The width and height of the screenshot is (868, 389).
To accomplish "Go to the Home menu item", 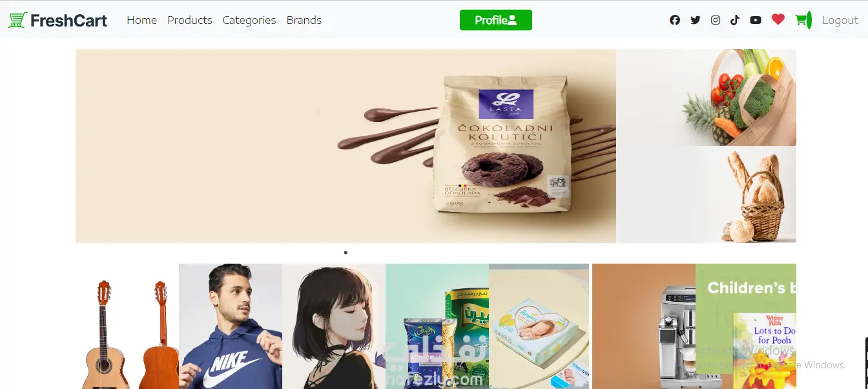I will point(141,20).
